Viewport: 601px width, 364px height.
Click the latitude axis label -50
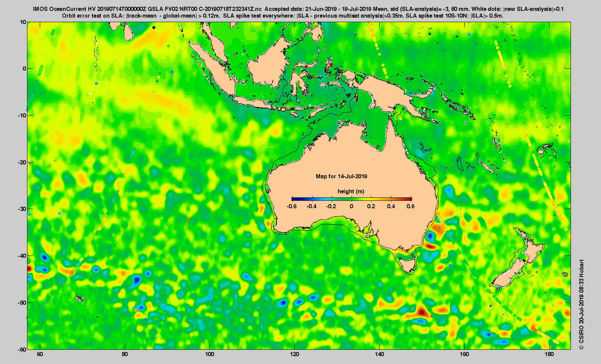pos(22,302)
